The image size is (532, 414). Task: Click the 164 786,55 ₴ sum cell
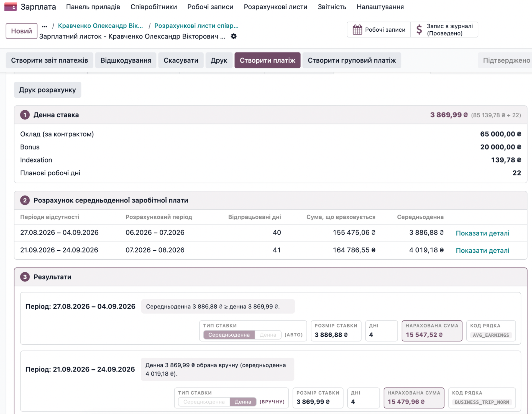354,250
